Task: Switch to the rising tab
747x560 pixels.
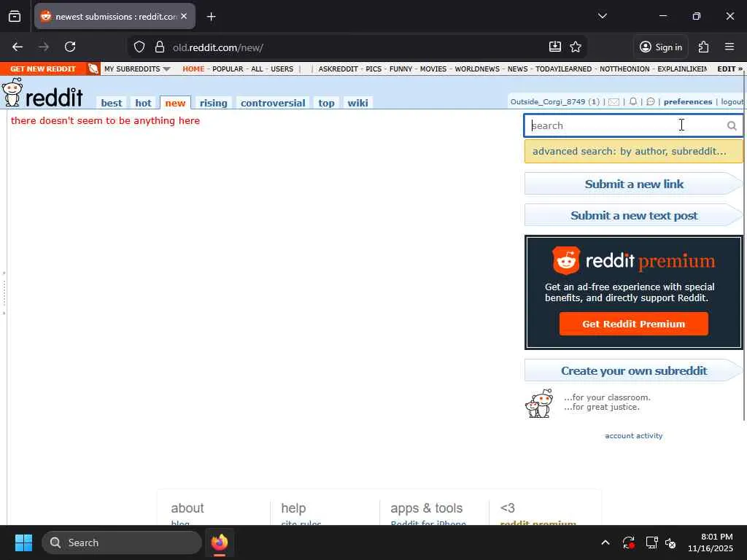Action: tap(214, 103)
